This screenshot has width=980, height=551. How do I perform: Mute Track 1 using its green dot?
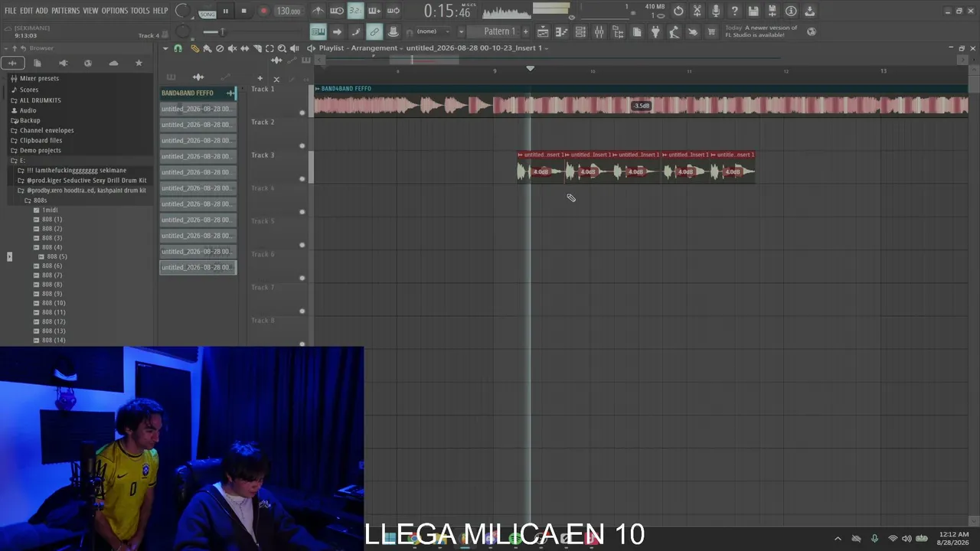point(302,112)
